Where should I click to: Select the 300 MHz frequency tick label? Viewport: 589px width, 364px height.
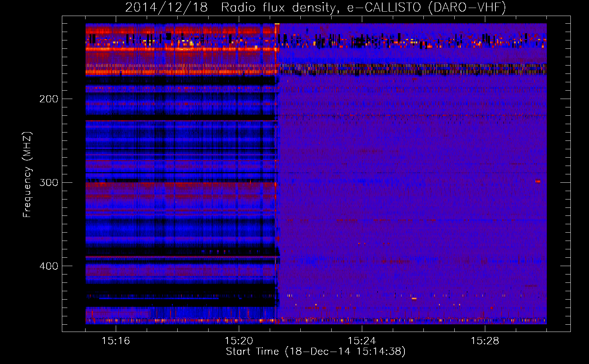point(49,182)
